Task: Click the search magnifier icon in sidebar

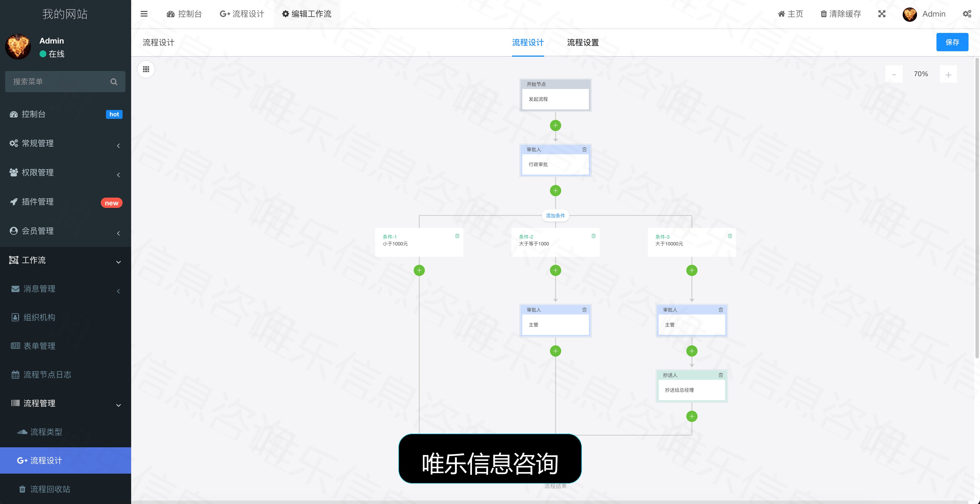Action: [x=114, y=81]
